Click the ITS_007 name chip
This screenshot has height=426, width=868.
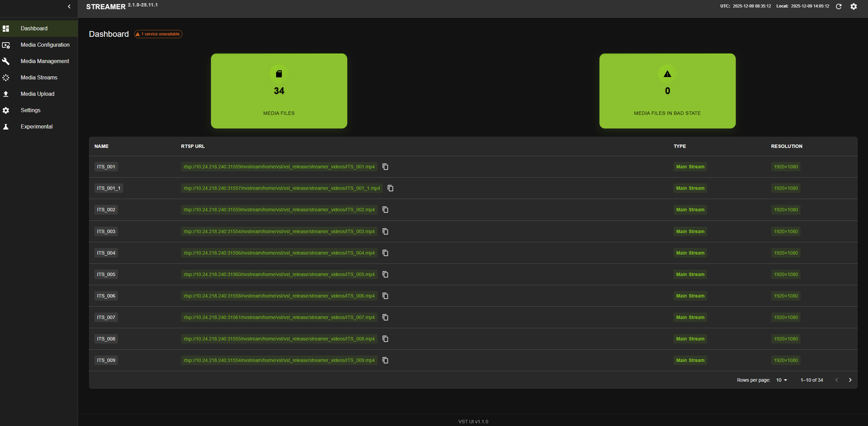pos(106,317)
